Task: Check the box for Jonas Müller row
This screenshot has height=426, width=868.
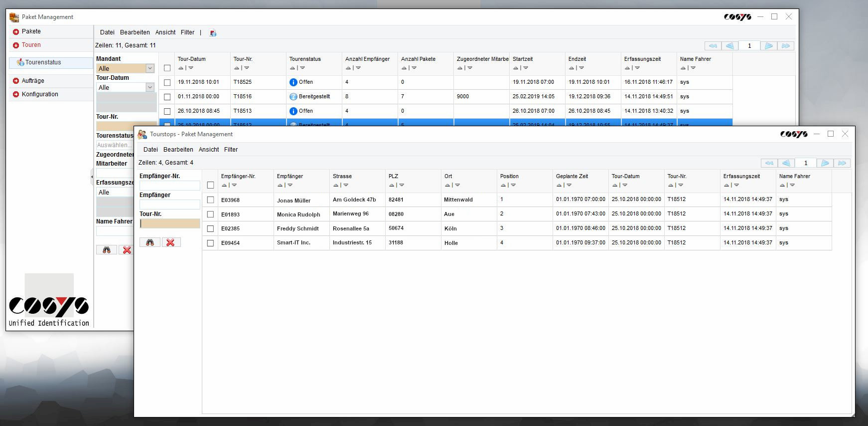Action: [210, 200]
